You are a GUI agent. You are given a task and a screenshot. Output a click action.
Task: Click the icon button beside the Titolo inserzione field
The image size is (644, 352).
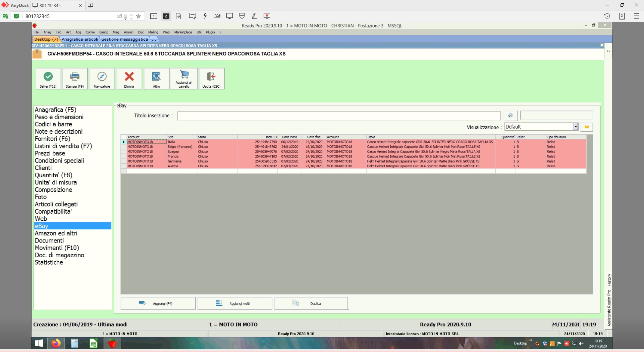click(511, 116)
